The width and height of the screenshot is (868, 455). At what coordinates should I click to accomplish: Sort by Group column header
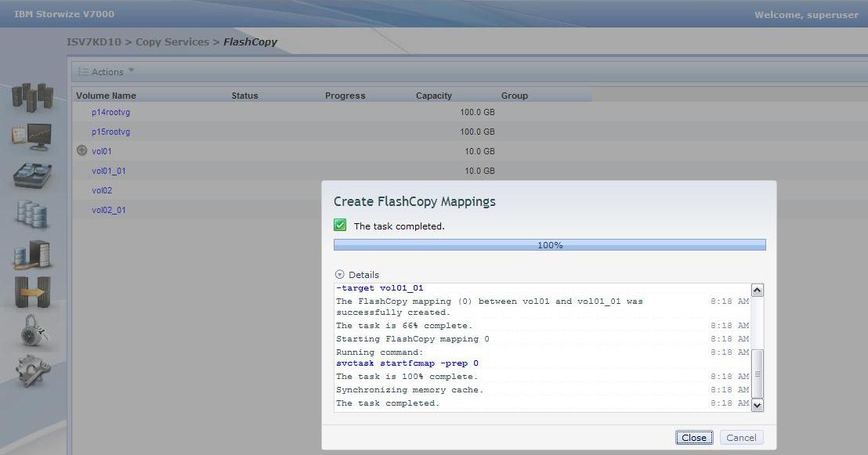(x=514, y=96)
